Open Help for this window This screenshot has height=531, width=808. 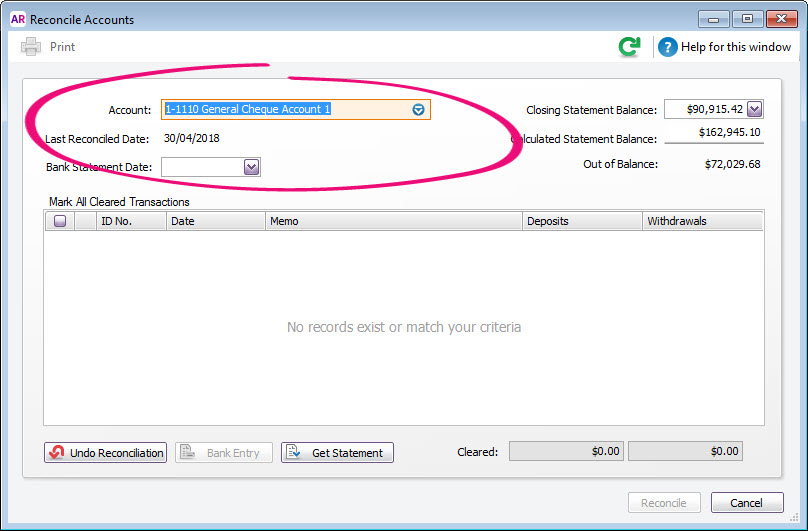click(725, 47)
